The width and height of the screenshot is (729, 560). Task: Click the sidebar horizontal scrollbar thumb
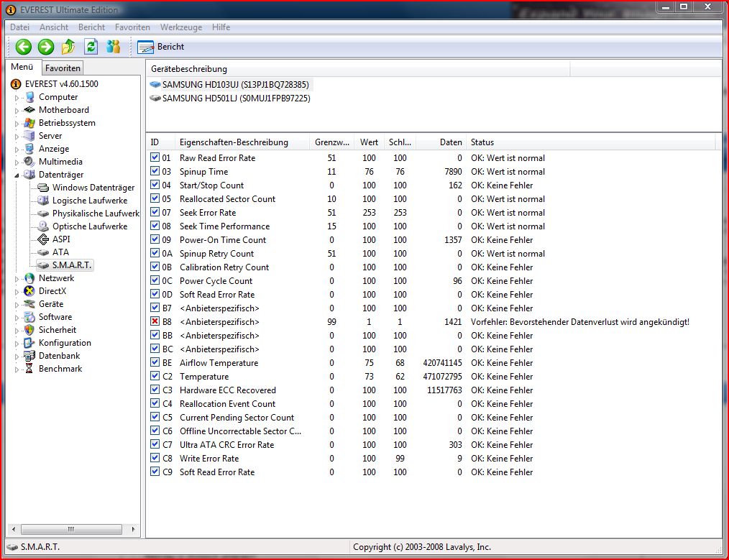click(72, 529)
